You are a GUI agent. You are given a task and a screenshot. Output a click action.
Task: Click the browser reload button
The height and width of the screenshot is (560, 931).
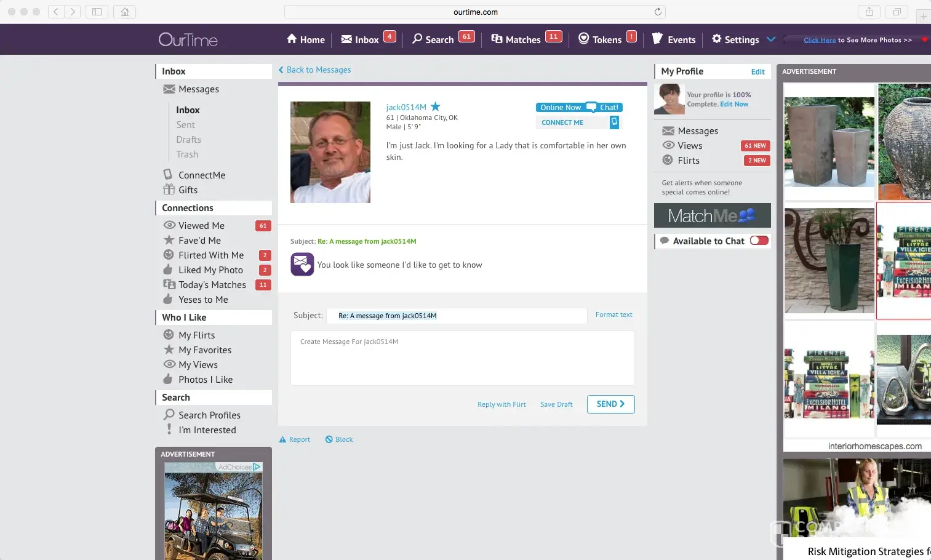[x=658, y=12]
